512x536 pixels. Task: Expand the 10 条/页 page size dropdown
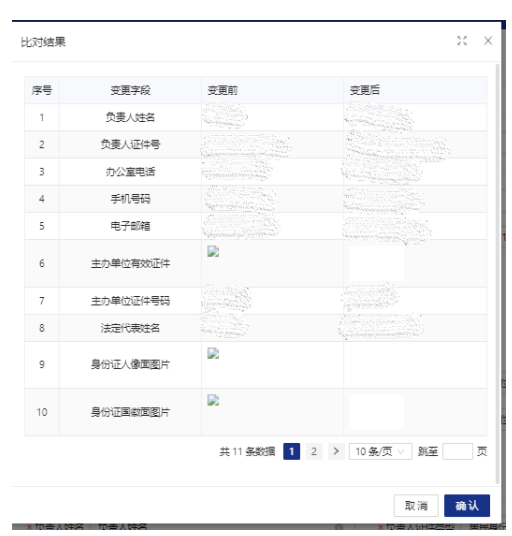(380, 452)
